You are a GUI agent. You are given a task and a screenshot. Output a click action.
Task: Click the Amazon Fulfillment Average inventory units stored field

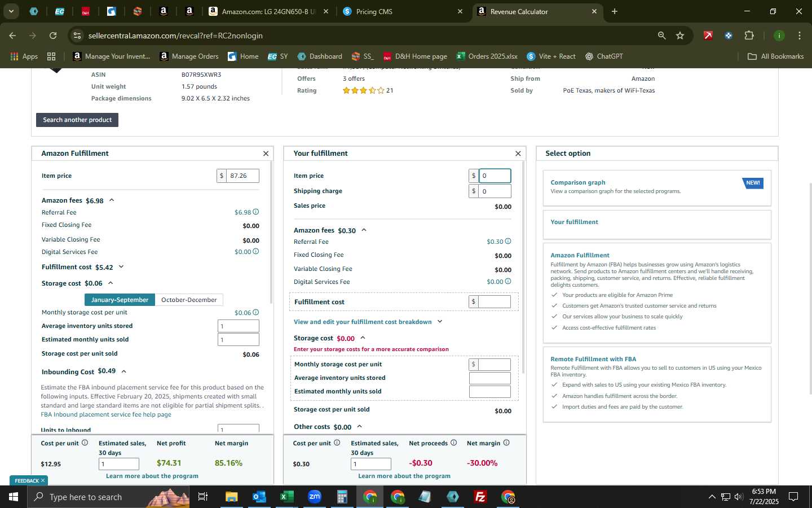click(x=239, y=326)
